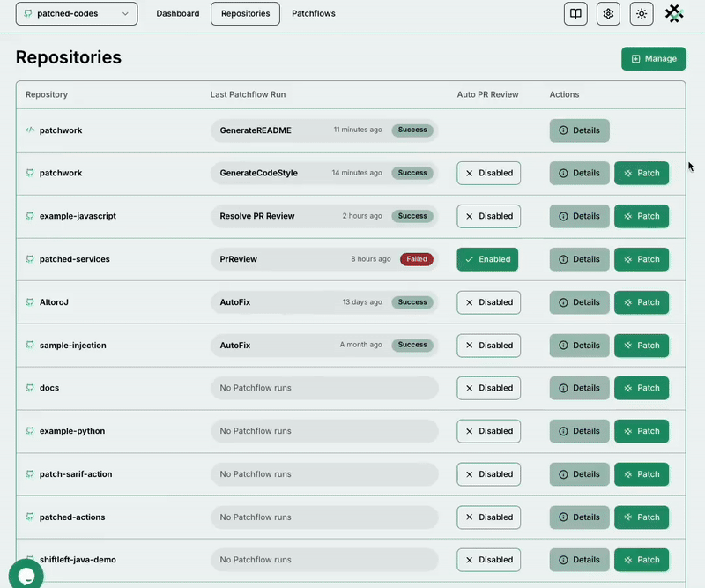
Task: Disable Auto PR Review for patched-services
Action: (x=487, y=259)
